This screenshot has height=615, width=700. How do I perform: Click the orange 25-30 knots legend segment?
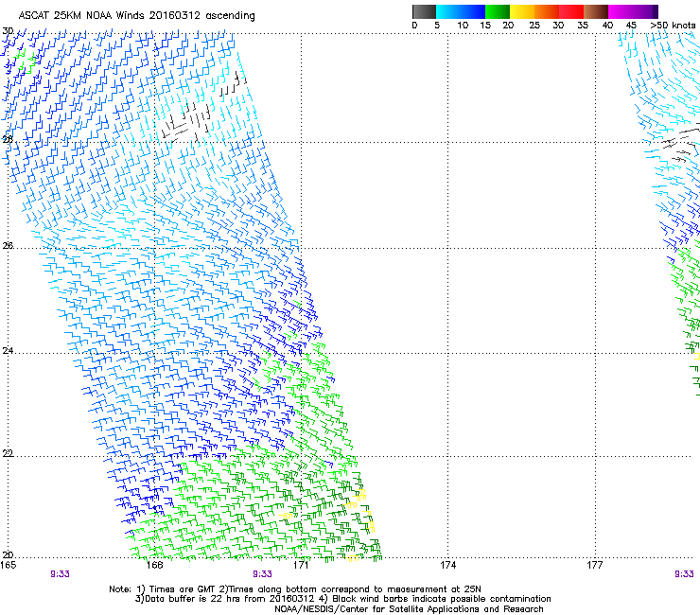(547, 11)
